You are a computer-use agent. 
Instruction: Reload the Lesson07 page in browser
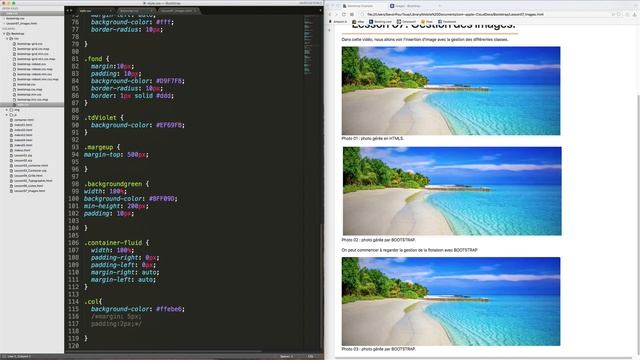[344, 14]
